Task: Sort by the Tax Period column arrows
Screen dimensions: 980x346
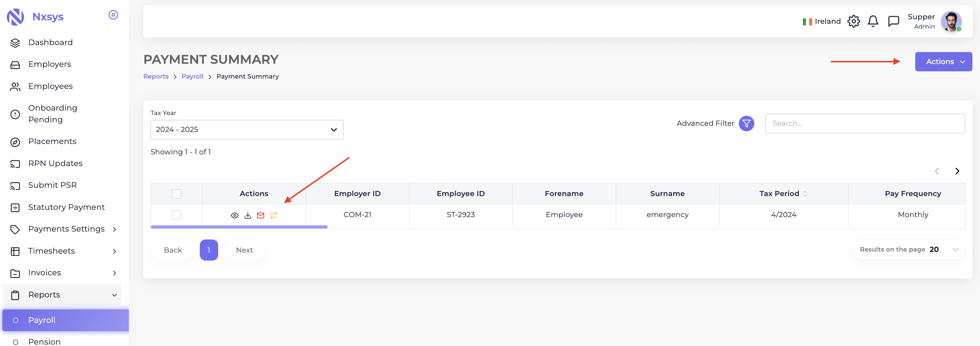Action: coord(805,194)
